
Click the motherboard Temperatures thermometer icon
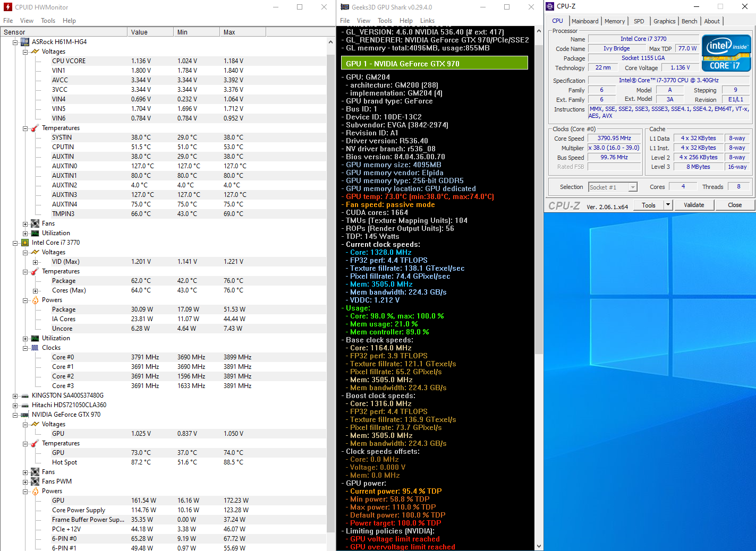pos(35,128)
